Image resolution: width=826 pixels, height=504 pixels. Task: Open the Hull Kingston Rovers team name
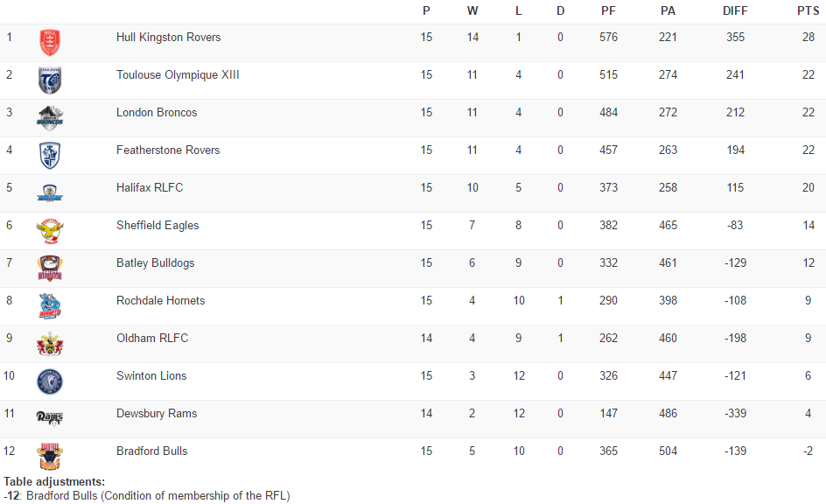(x=168, y=38)
